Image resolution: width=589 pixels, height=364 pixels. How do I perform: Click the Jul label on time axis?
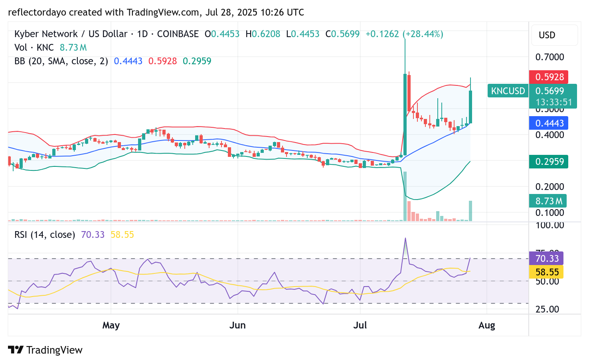tap(360, 325)
